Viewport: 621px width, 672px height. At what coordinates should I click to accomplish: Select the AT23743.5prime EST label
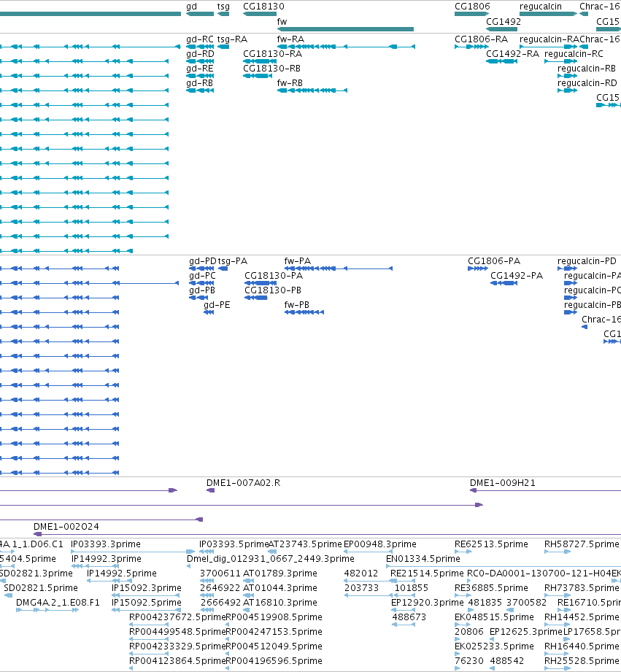click(x=305, y=544)
